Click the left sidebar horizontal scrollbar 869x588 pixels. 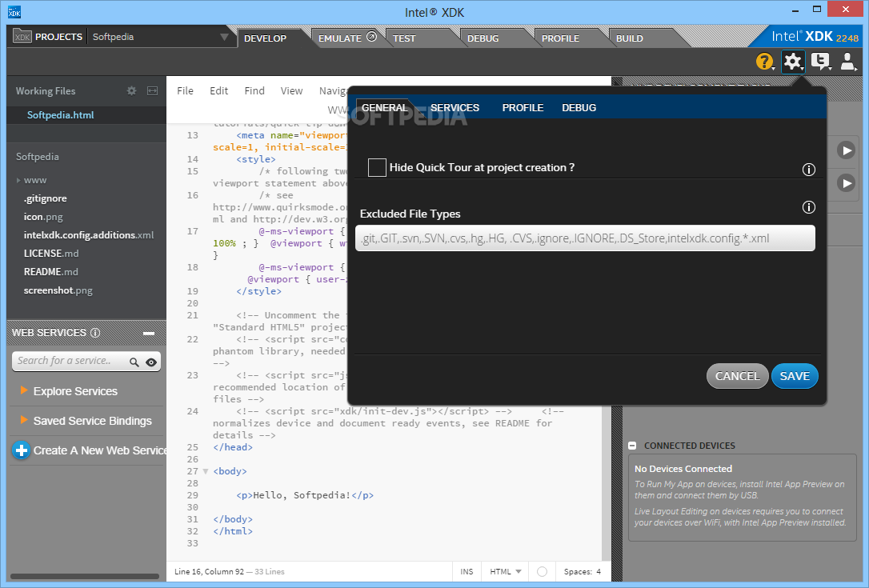pyautogui.click(x=84, y=576)
